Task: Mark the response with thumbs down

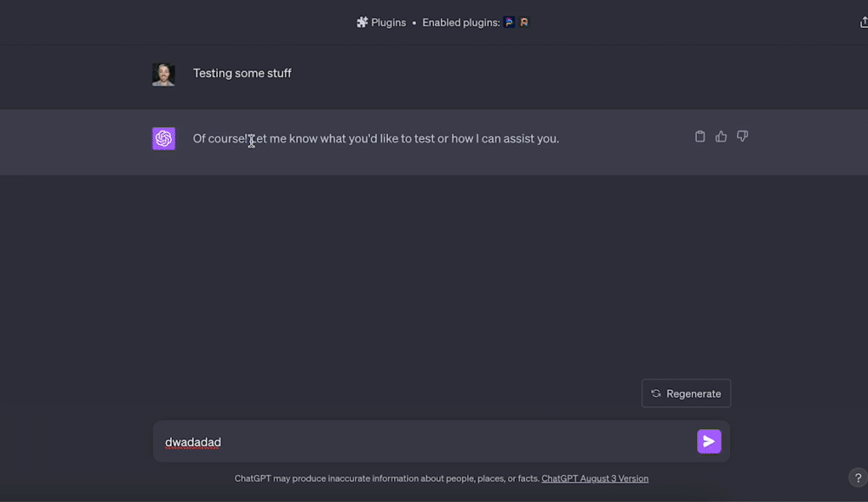Action: pyautogui.click(x=742, y=136)
